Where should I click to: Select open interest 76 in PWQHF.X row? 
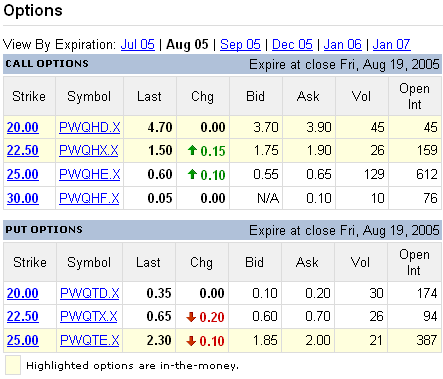[430, 198]
